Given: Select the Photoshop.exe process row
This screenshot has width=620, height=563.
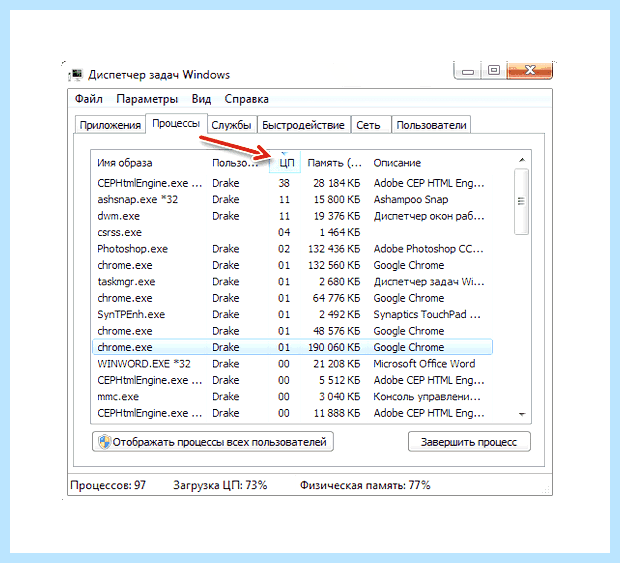Looking at the screenshot, I should click(x=293, y=249).
